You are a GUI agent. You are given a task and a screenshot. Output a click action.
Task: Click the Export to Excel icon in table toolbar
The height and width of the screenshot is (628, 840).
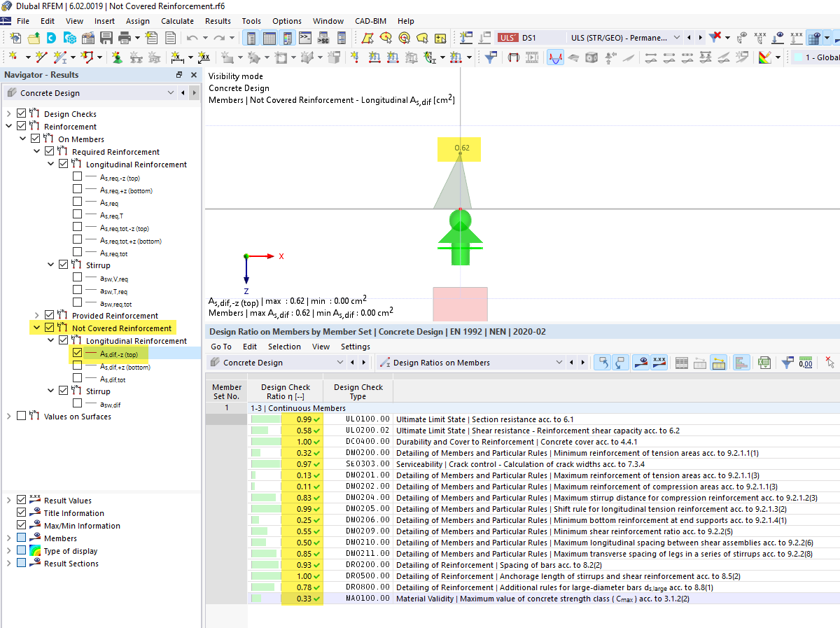(764, 363)
